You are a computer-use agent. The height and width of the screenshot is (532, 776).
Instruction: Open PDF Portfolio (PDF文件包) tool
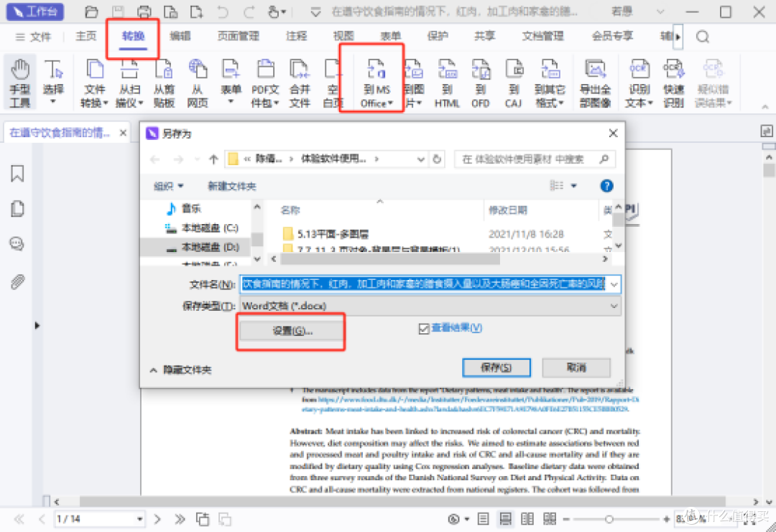(265, 82)
